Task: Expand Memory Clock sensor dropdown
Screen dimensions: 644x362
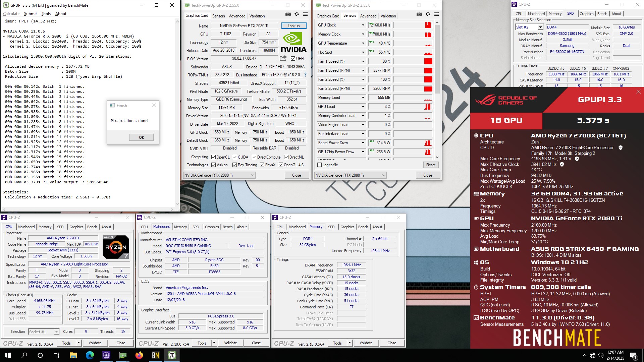Action: point(363,34)
